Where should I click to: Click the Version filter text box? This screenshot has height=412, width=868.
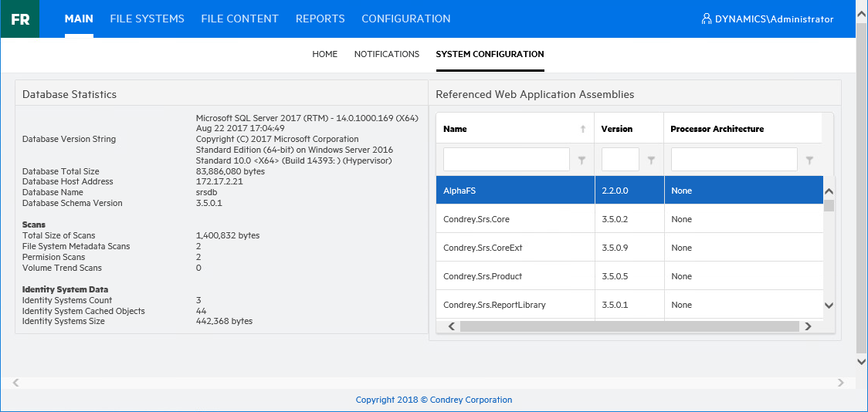coord(620,160)
